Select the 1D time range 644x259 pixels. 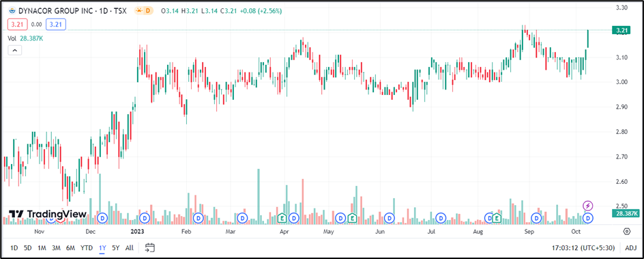[x=14, y=248]
